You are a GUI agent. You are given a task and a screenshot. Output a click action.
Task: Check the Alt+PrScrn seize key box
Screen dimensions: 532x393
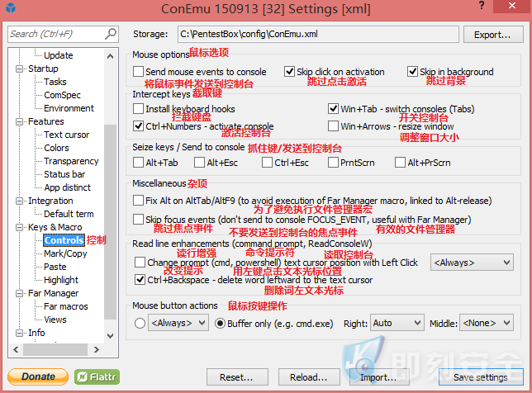[400, 163]
